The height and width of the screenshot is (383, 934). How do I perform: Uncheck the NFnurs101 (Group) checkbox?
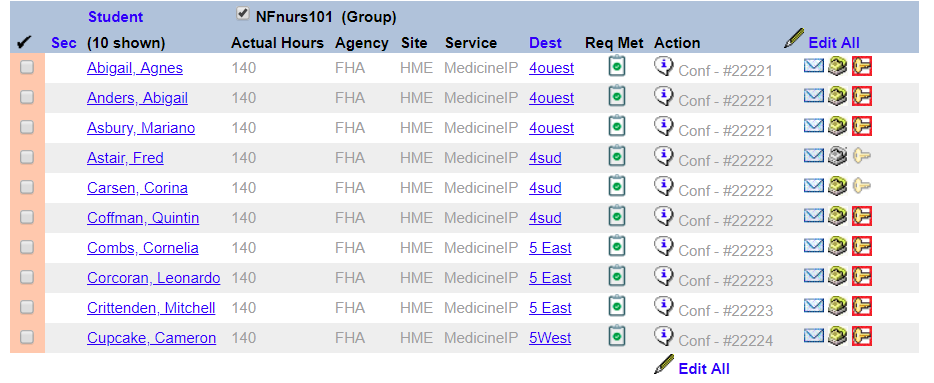pos(242,14)
